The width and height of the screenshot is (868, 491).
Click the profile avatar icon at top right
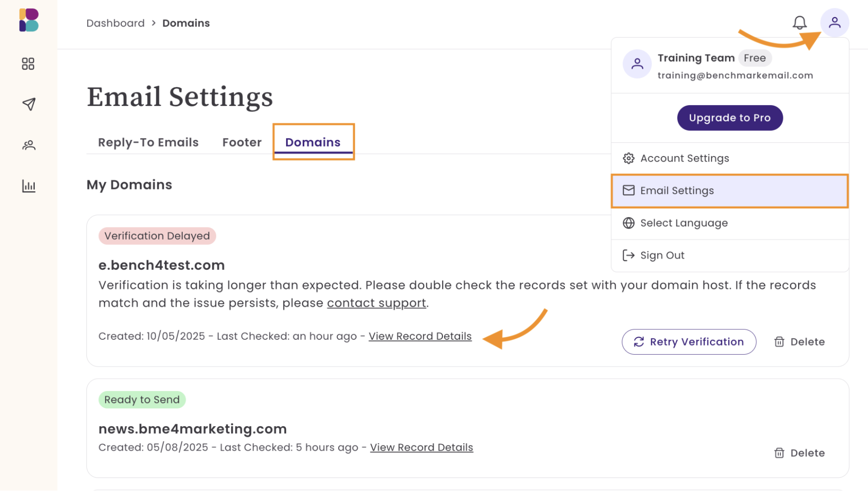pyautogui.click(x=834, y=23)
